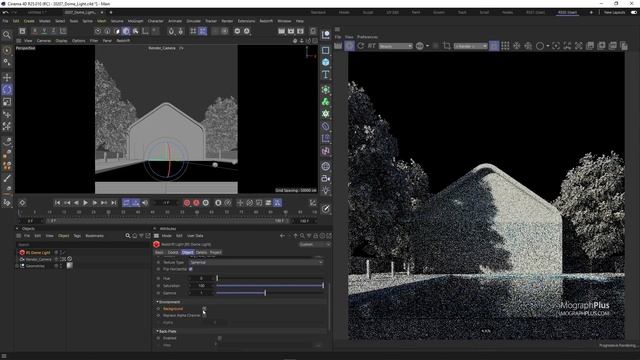
Task: Select the Scale tool in left toolbar
Action: [7, 102]
